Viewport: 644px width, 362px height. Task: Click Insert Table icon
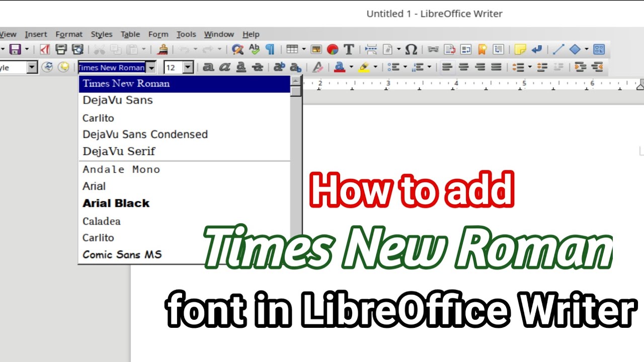292,49
